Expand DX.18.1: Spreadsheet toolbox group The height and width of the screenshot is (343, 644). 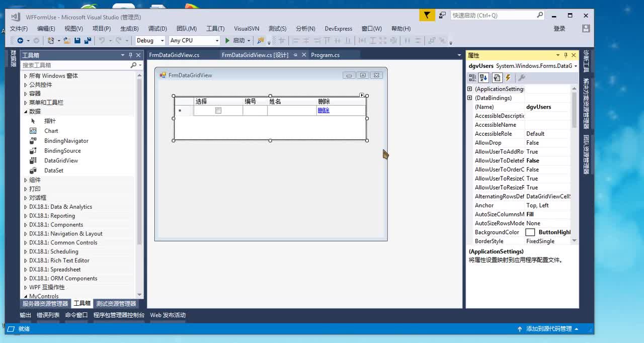(26, 270)
